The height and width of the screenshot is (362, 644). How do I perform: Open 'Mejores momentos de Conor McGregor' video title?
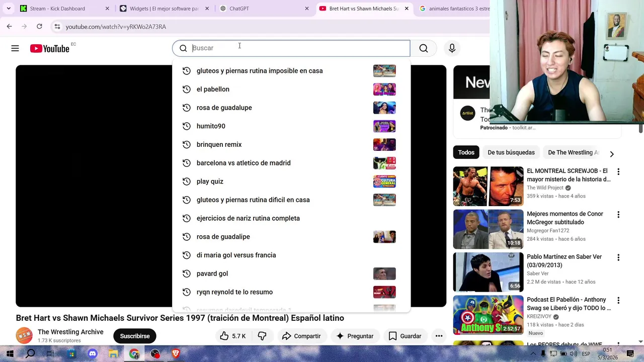tap(565, 218)
